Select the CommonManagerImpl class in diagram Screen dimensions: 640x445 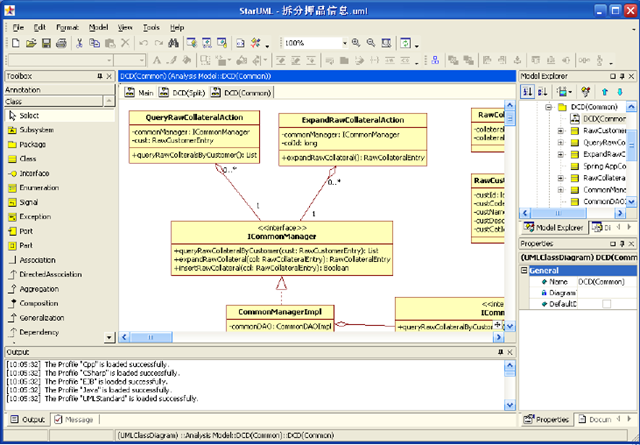280,318
